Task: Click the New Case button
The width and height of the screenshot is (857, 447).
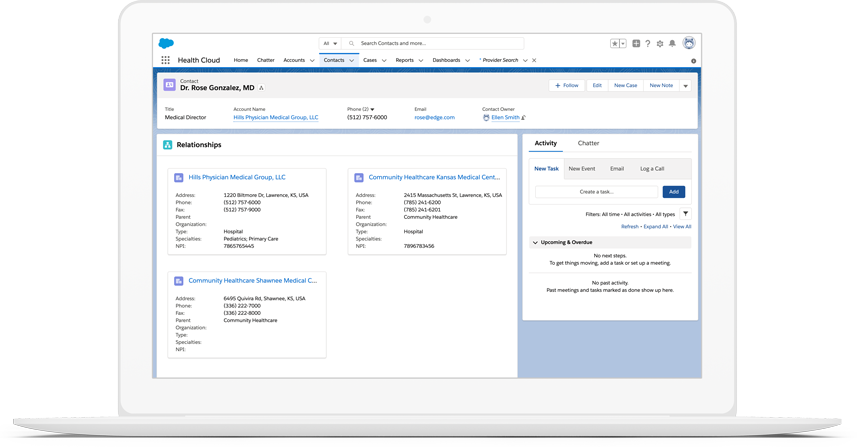Action: pos(625,86)
